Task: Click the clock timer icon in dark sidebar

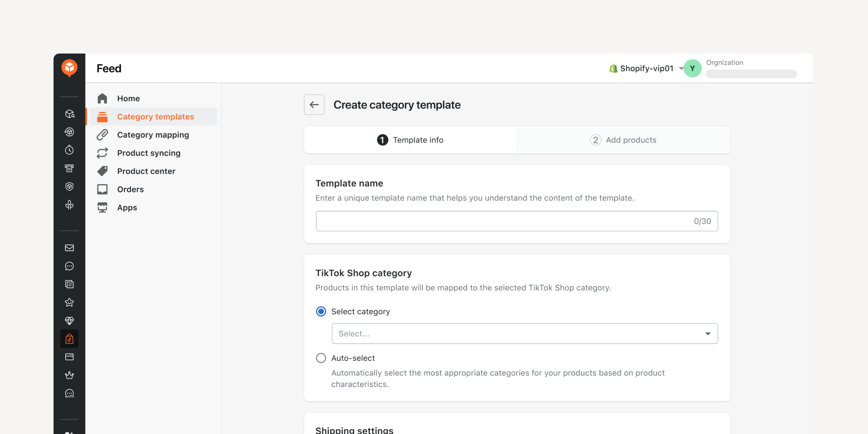Action: pos(69,150)
